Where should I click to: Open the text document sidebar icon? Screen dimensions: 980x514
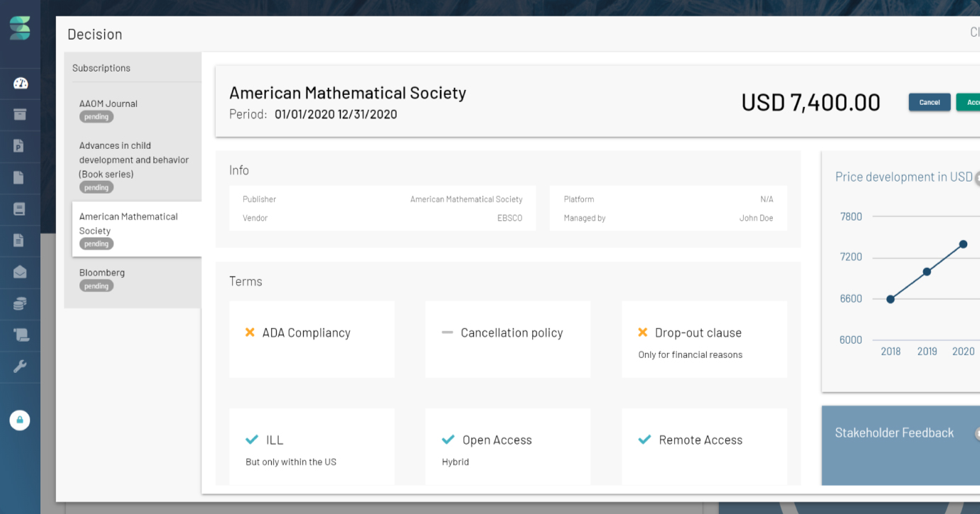tap(19, 240)
